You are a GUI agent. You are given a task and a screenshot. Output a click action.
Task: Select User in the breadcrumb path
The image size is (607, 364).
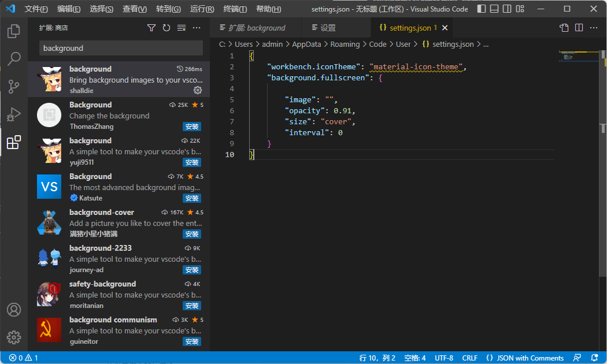point(403,44)
